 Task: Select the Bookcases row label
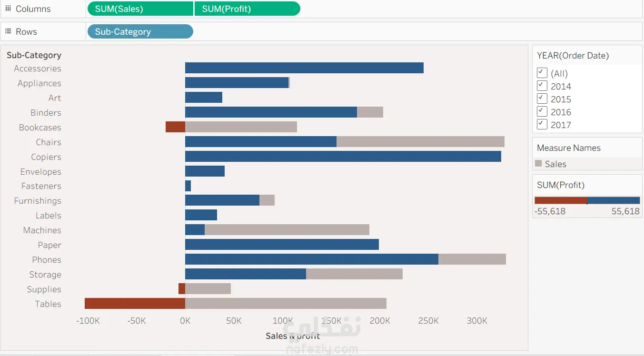point(40,128)
